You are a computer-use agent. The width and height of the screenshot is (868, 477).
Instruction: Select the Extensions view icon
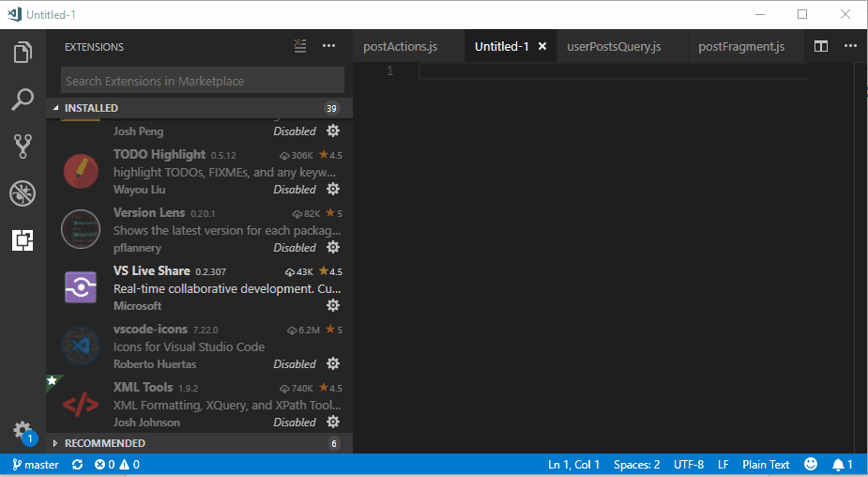23,240
